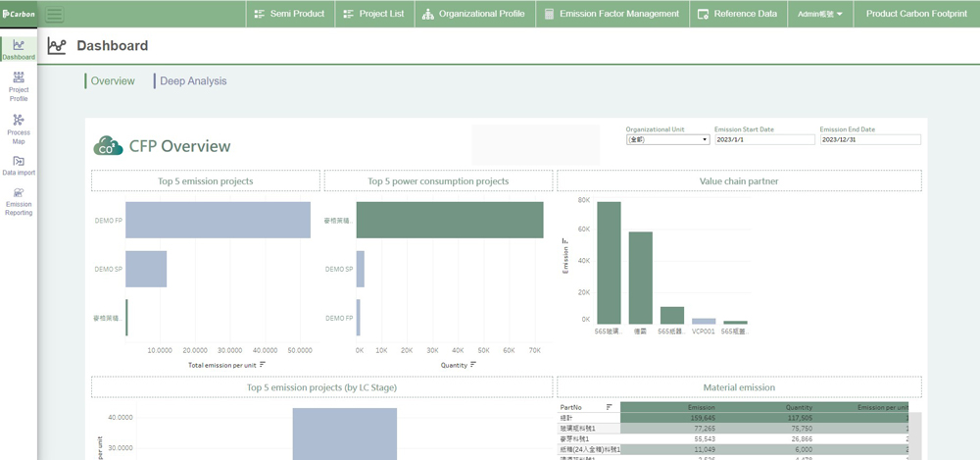Screen dimensions: 980x460
Task: Open the Semi Product menu item
Action: coord(289,14)
